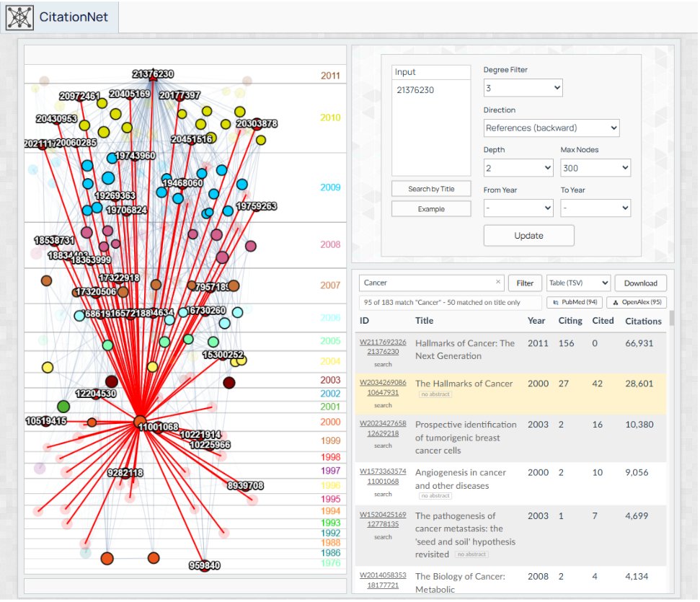Click node labeled 19269363
This screenshot has width=700, height=602.
click(x=115, y=195)
